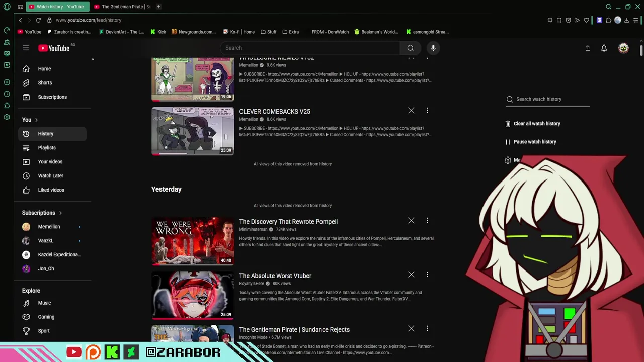Click RoyaltyIsHere channel name
This screenshot has width=644, height=362.
252,284
